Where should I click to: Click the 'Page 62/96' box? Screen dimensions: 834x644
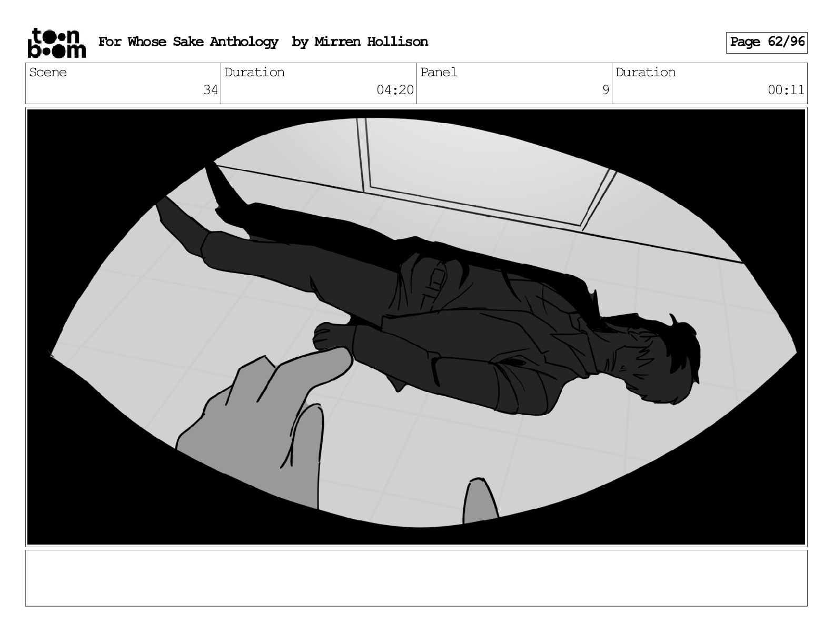767,43
